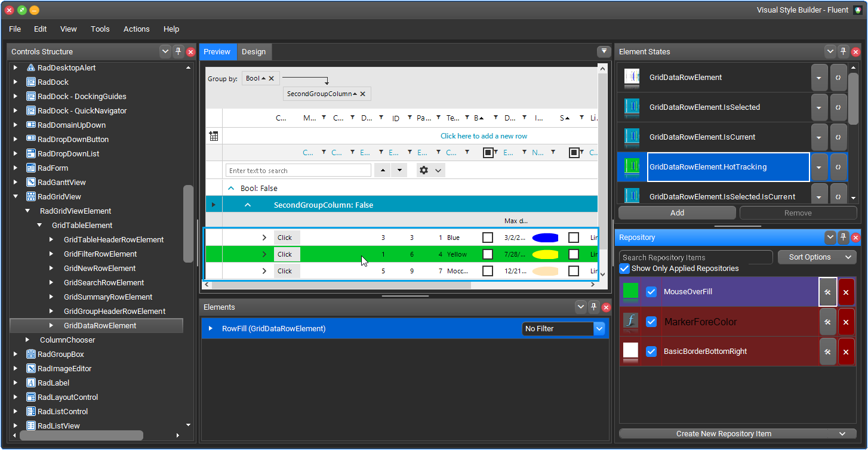868x450 pixels.
Task: Collapse the GridTableElement tree node
Action: (x=39, y=226)
